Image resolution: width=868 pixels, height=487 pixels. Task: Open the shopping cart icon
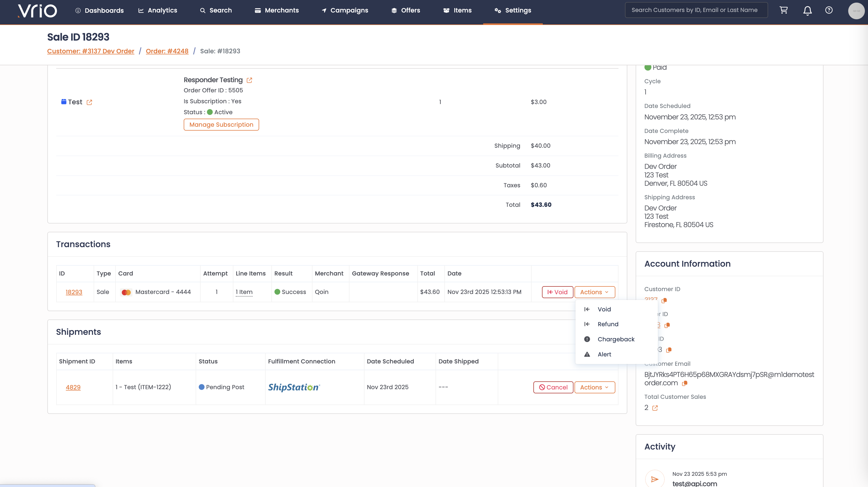tap(783, 10)
